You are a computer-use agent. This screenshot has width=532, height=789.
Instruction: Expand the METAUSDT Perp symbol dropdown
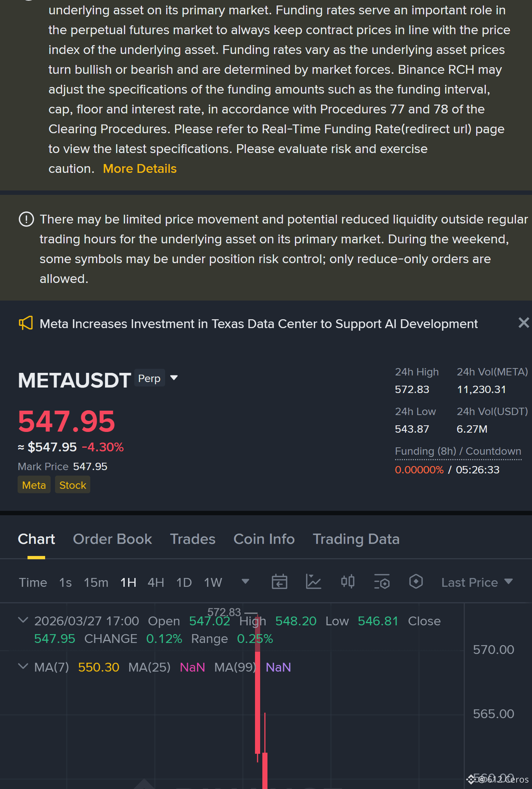point(174,378)
